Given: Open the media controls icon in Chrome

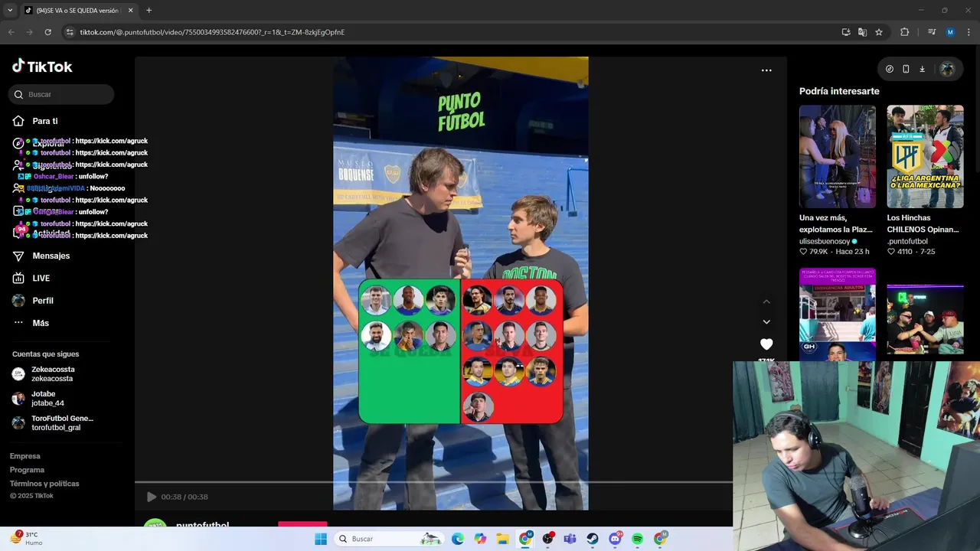Looking at the screenshot, I should pyautogui.click(x=932, y=32).
